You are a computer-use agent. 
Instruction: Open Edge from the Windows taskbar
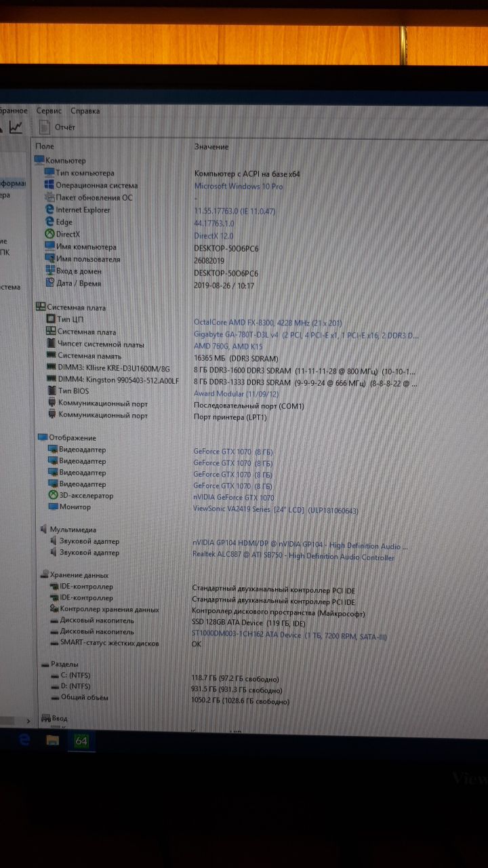pos(24,741)
